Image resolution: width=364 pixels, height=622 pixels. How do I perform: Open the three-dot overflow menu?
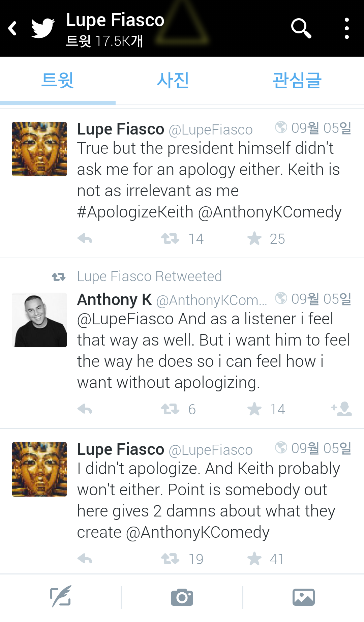(x=346, y=28)
